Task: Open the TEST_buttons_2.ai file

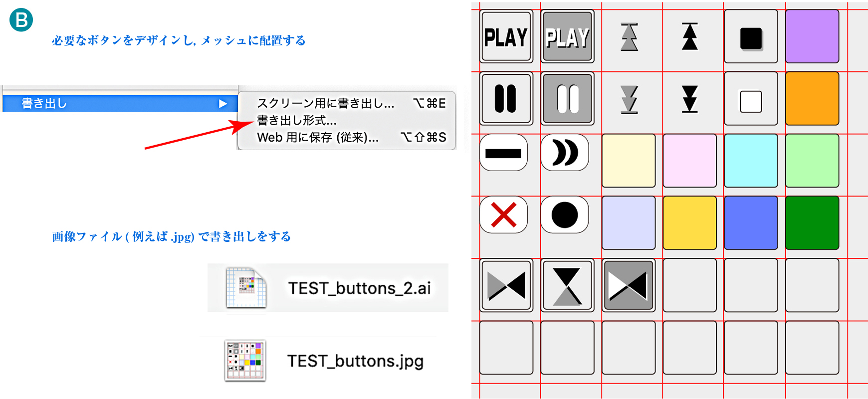Action: pyautogui.click(x=359, y=288)
